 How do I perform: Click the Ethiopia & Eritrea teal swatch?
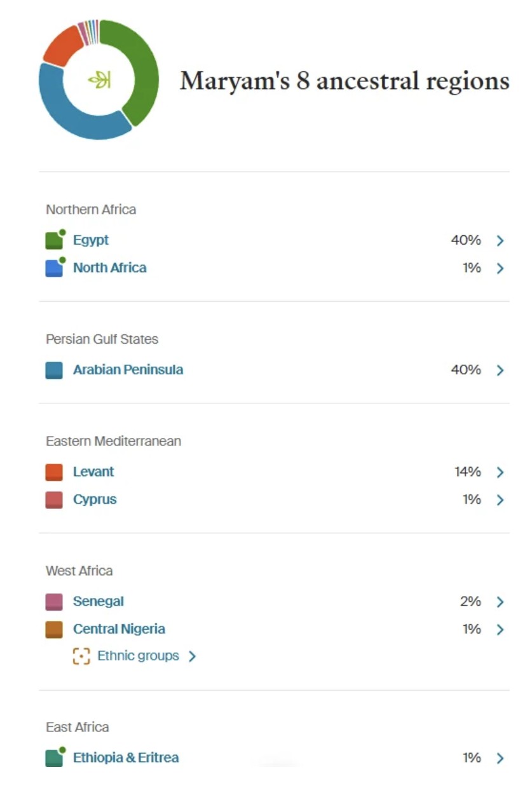(55, 757)
